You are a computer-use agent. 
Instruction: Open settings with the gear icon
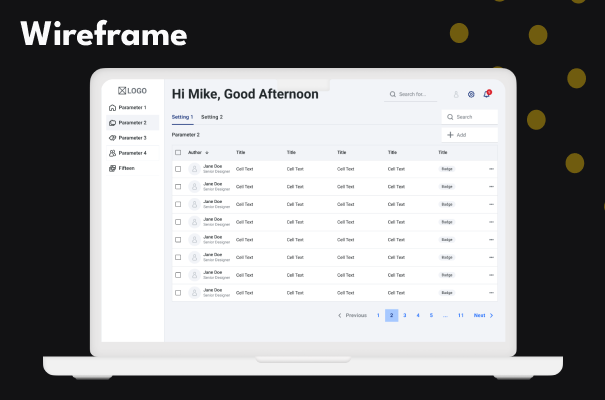point(471,94)
